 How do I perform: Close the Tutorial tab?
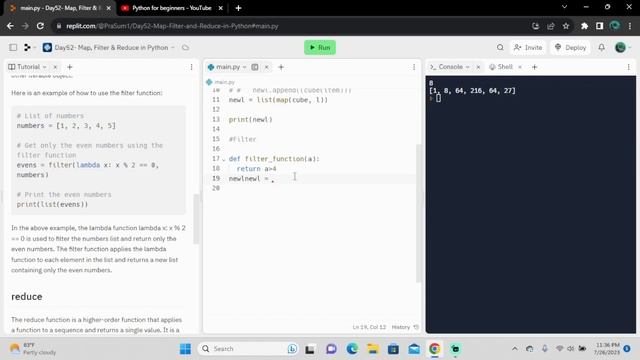(55, 67)
